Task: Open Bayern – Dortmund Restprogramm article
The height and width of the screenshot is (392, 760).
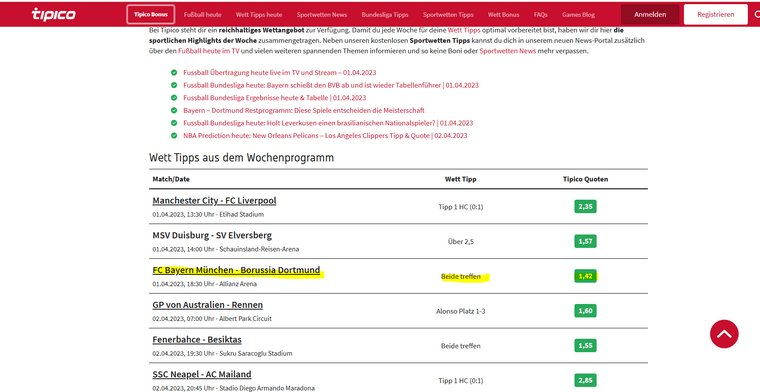Action: 304,110
